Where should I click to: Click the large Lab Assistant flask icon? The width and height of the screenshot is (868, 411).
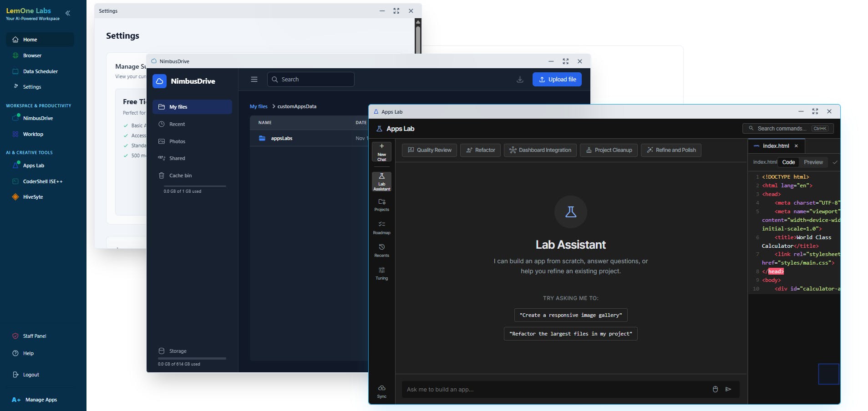(x=571, y=212)
